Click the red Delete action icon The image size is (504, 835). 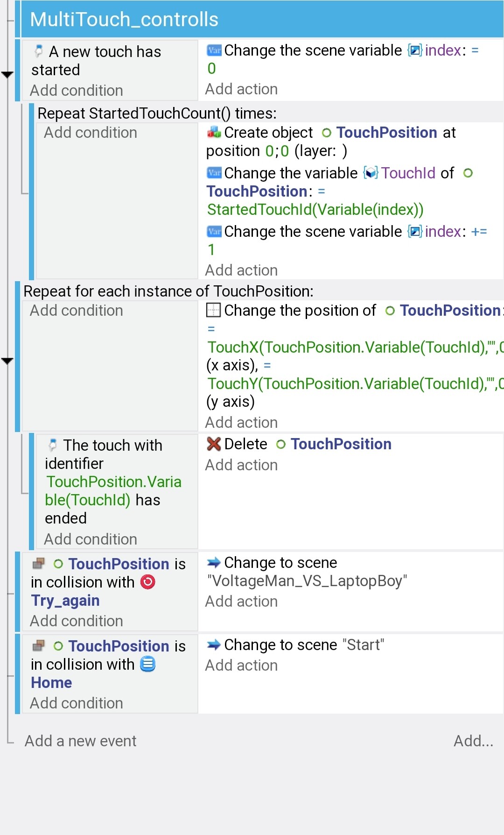point(214,444)
